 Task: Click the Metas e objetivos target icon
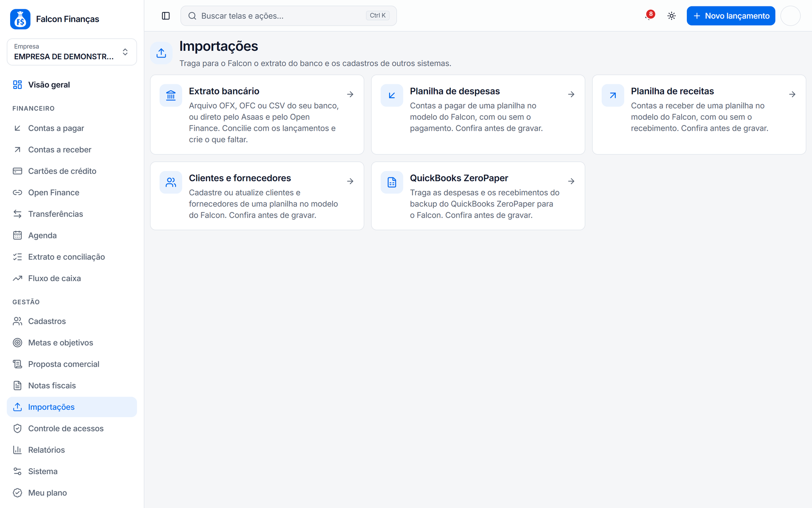click(x=17, y=342)
